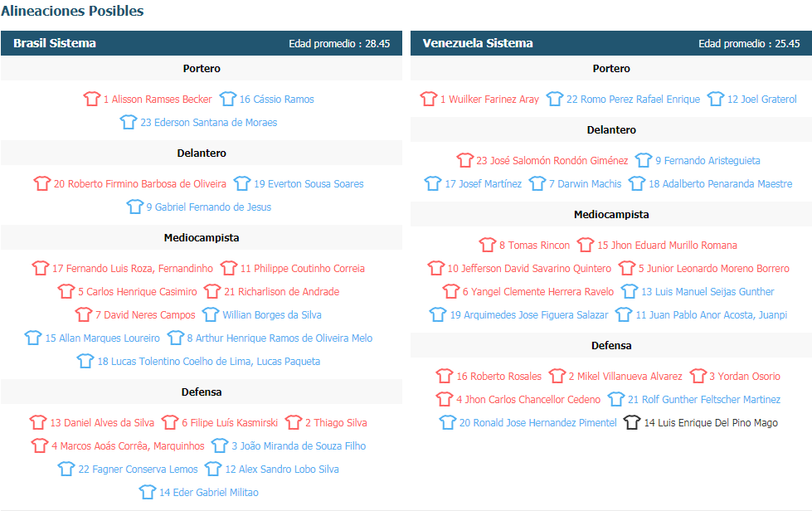Open player Philippe Coutinho Correia
This screenshot has width=812, height=511.
point(309,268)
